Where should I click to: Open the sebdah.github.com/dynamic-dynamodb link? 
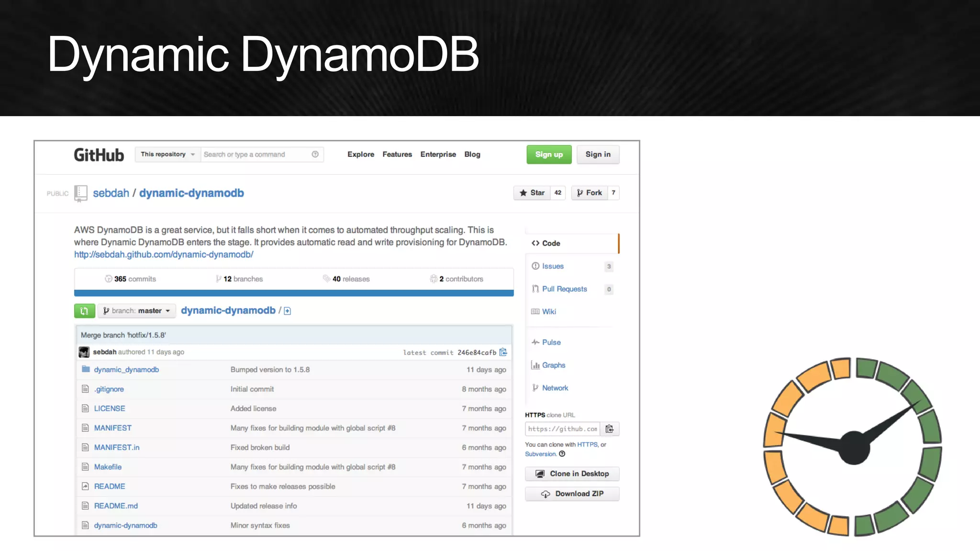164,254
